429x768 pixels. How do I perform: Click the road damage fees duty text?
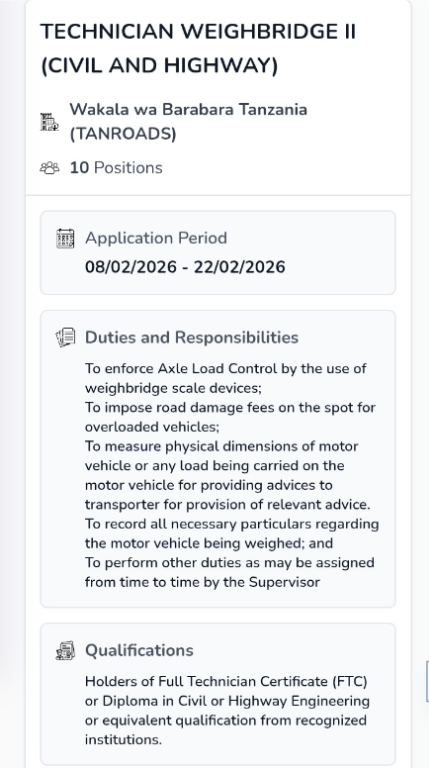[230, 417]
